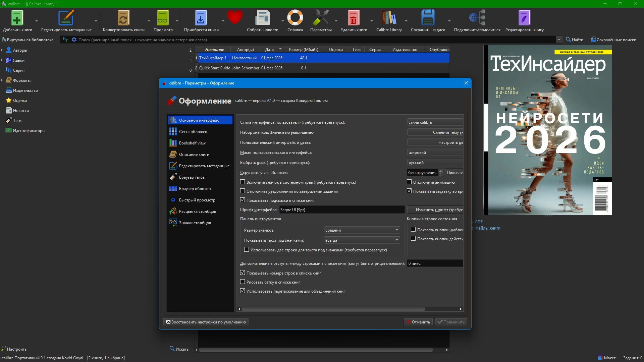Open the show text under icons dropdown
The width and height of the screenshot is (644, 362).
pyautogui.click(x=362, y=240)
